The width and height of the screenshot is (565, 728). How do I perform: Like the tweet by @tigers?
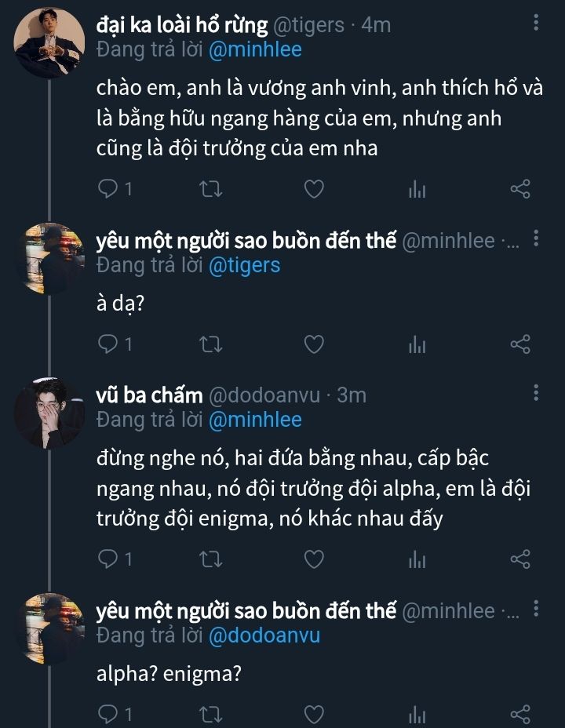(314, 189)
